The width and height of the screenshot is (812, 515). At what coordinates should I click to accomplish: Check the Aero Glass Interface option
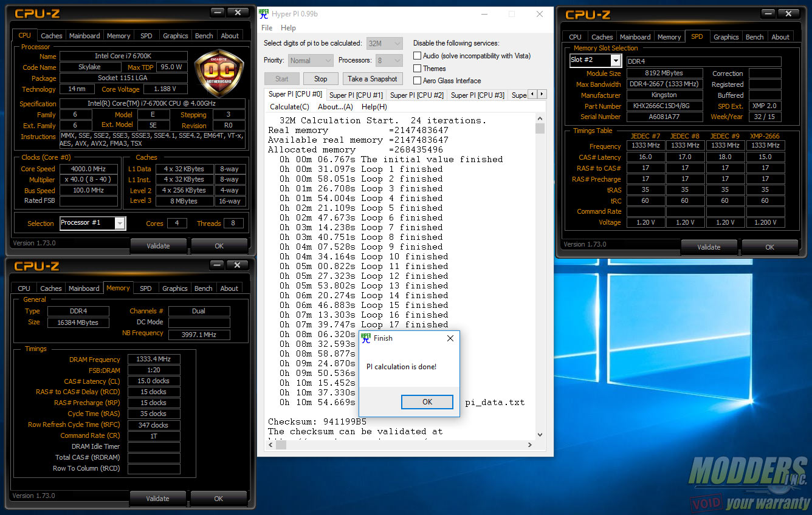[x=418, y=81]
